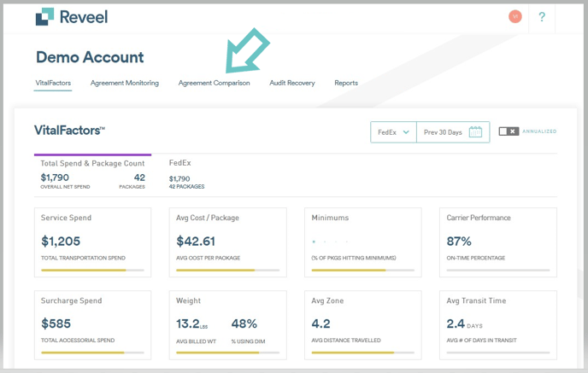Viewport: 588px width, 373px height.
Task: Open the Carrier Performance card
Action: pos(498,242)
